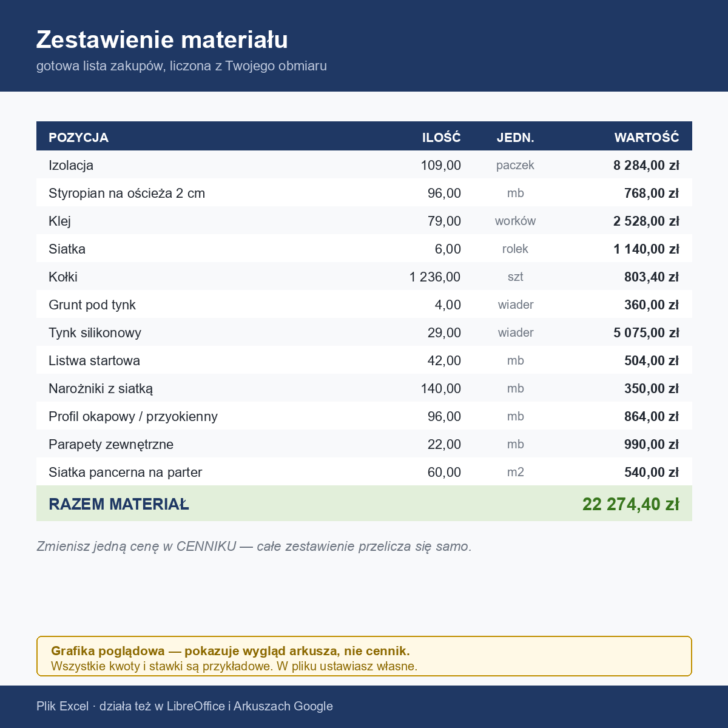Click the total sum 22 274,40 zł
Image resolution: width=728 pixels, height=728 pixels.
[631, 504]
